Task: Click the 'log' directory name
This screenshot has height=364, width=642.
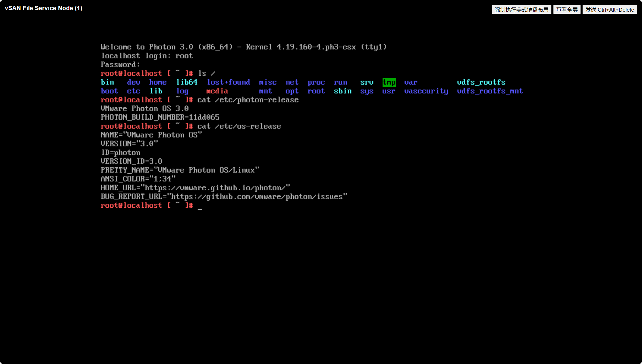Action: (182, 91)
